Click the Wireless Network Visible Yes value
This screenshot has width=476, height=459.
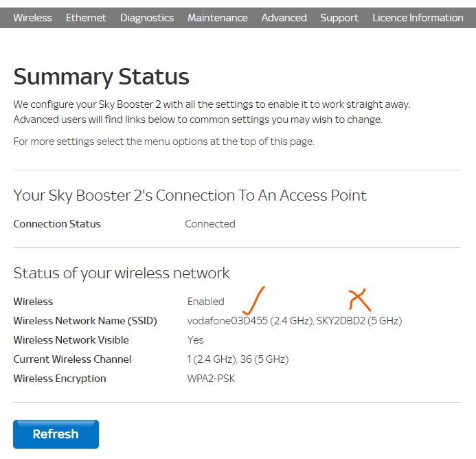click(x=195, y=340)
